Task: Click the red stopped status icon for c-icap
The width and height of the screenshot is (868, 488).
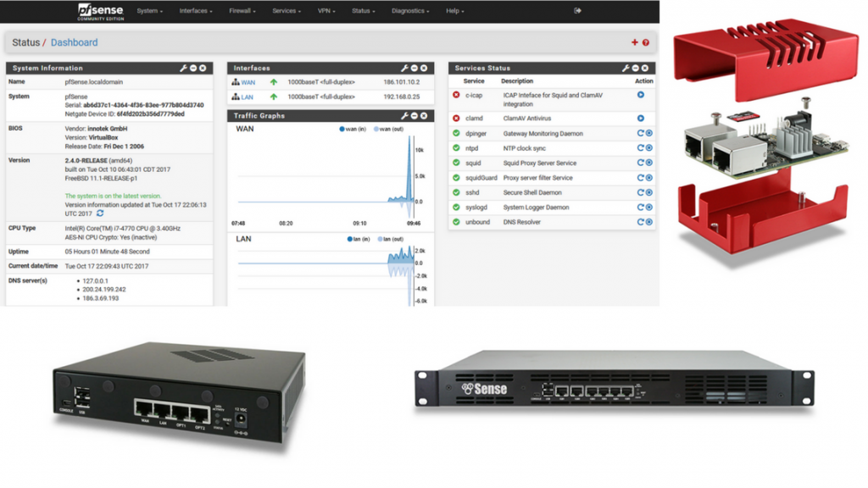Action: pyautogui.click(x=456, y=95)
